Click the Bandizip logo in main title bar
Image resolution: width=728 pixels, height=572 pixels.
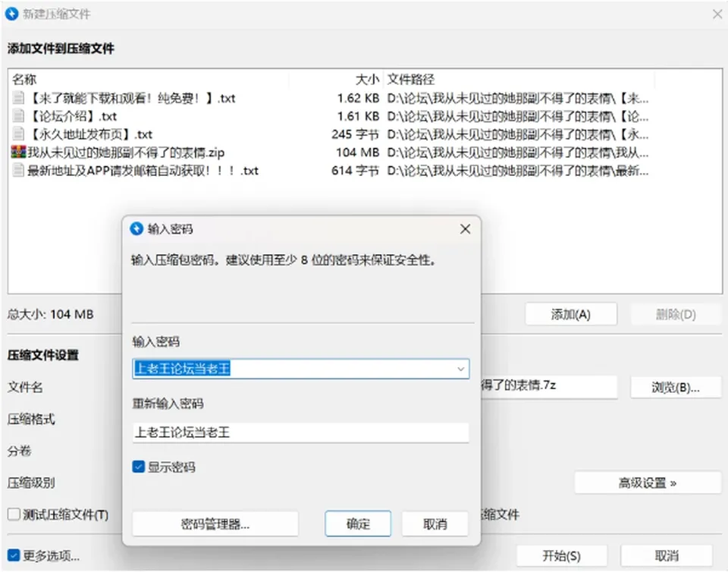pyautogui.click(x=11, y=14)
